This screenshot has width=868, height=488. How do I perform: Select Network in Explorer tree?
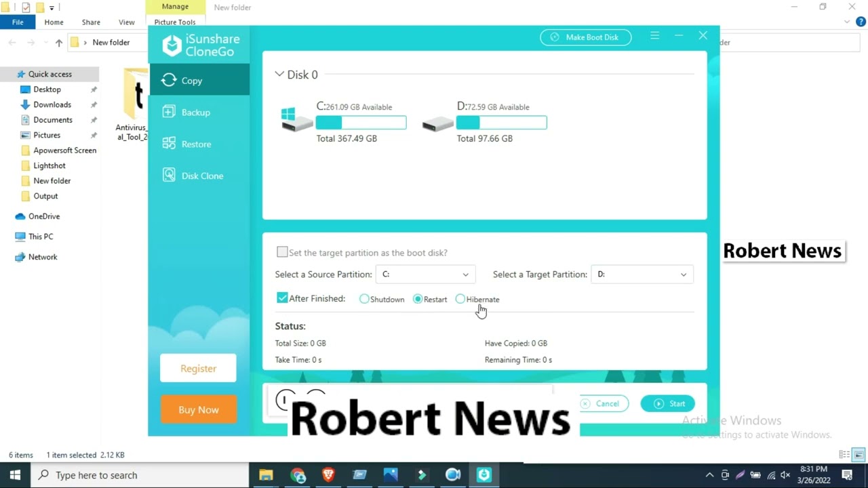[x=43, y=257]
